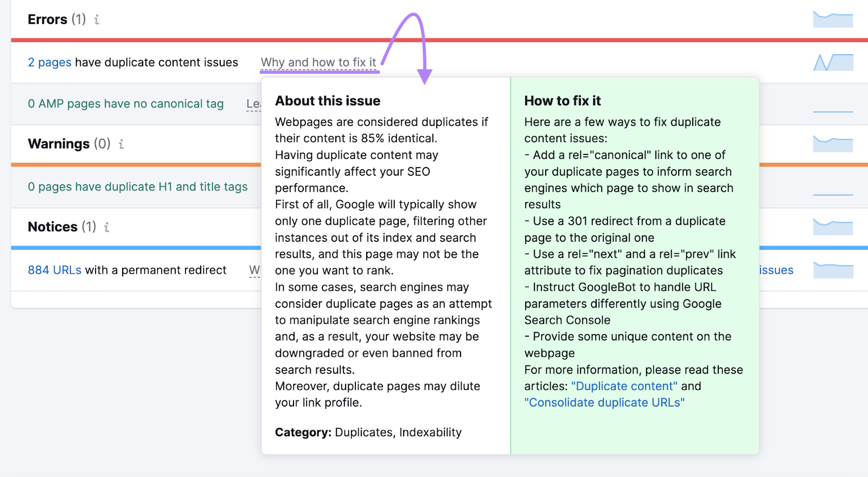Open '0 AMP pages have no canonical tag'

pos(125,104)
